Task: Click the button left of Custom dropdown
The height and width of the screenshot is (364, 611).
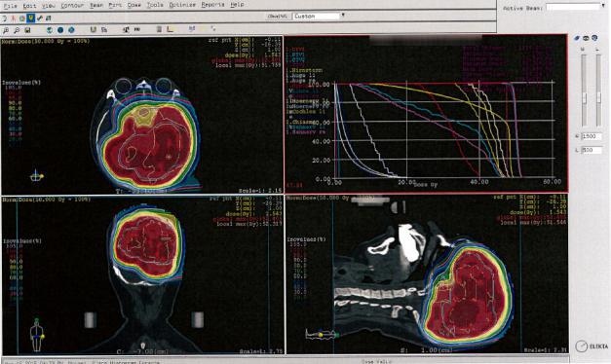Action: 278,17
